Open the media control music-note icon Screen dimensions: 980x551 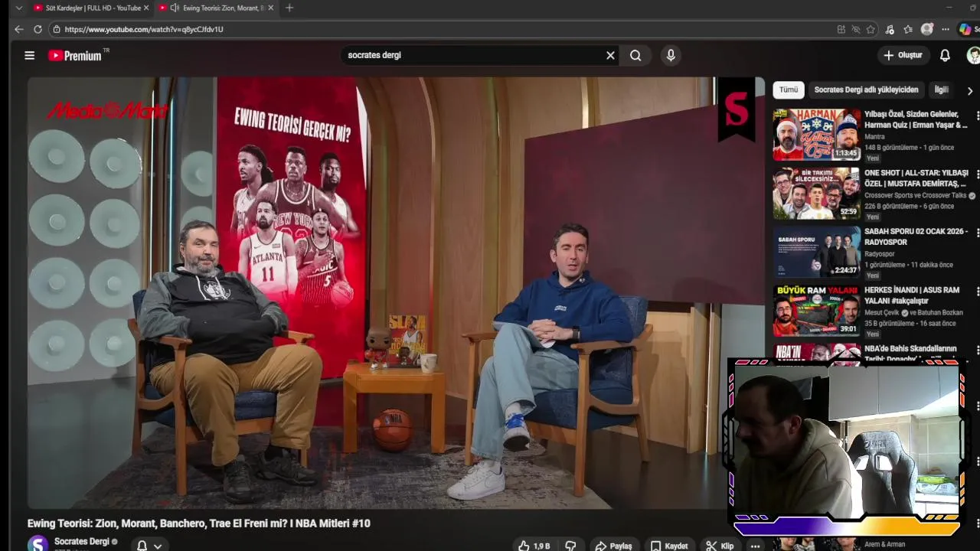pyautogui.click(x=890, y=29)
